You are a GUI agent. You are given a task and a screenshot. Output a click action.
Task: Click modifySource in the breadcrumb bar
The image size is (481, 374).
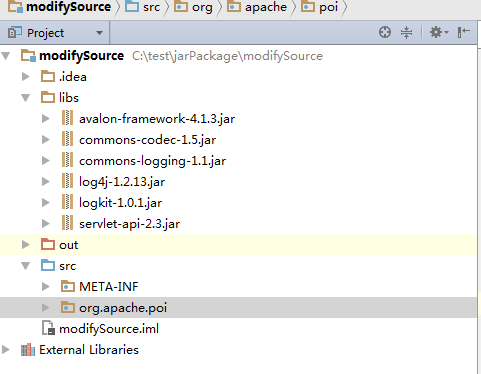(x=68, y=7)
